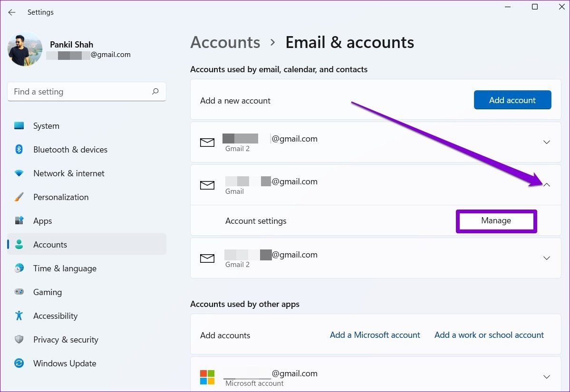Expand the Microsoft account entry

pyautogui.click(x=546, y=377)
